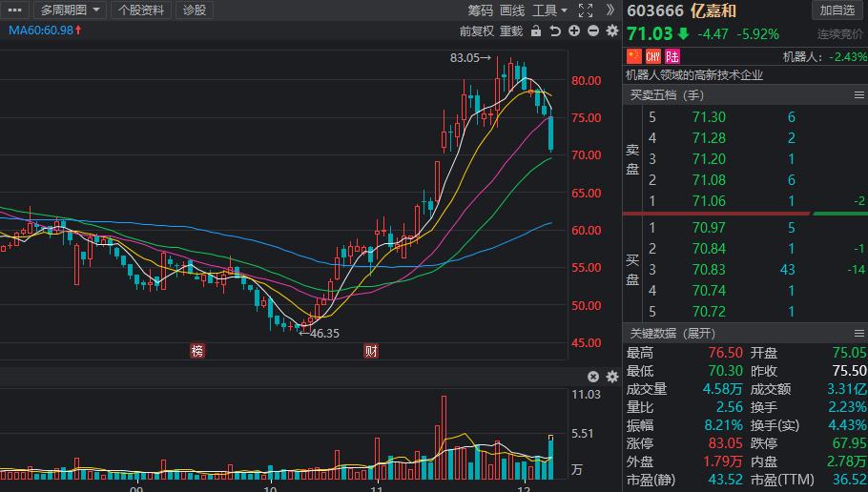The image size is (868, 492).
Task: Click sell level 3 price 71.20
Action: (709, 159)
